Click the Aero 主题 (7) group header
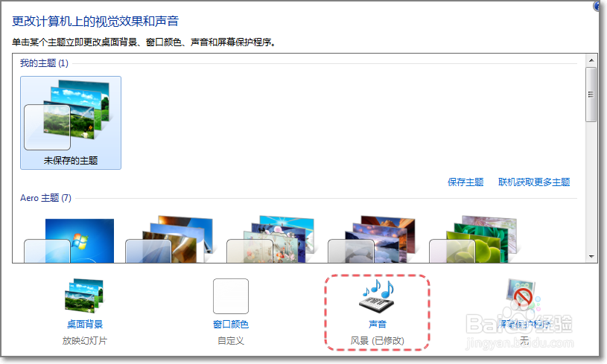The width and height of the screenshot is (607, 364). (x=45, y=198)
